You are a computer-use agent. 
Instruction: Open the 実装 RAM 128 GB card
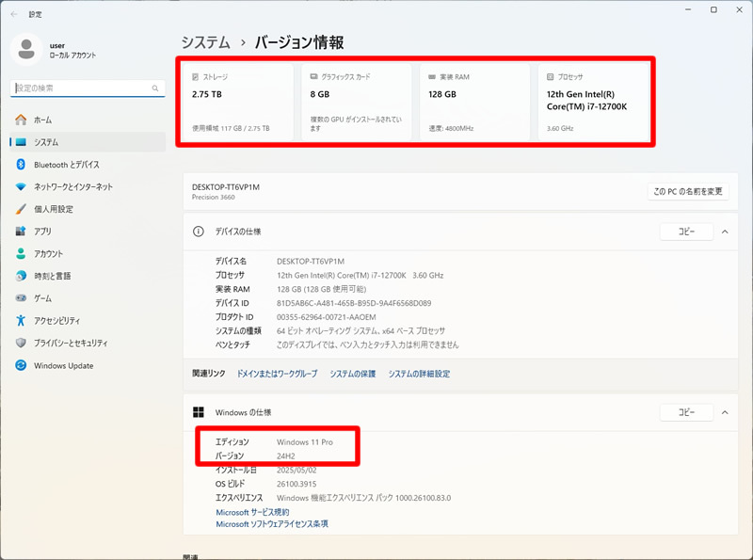(x=474, y=103)
